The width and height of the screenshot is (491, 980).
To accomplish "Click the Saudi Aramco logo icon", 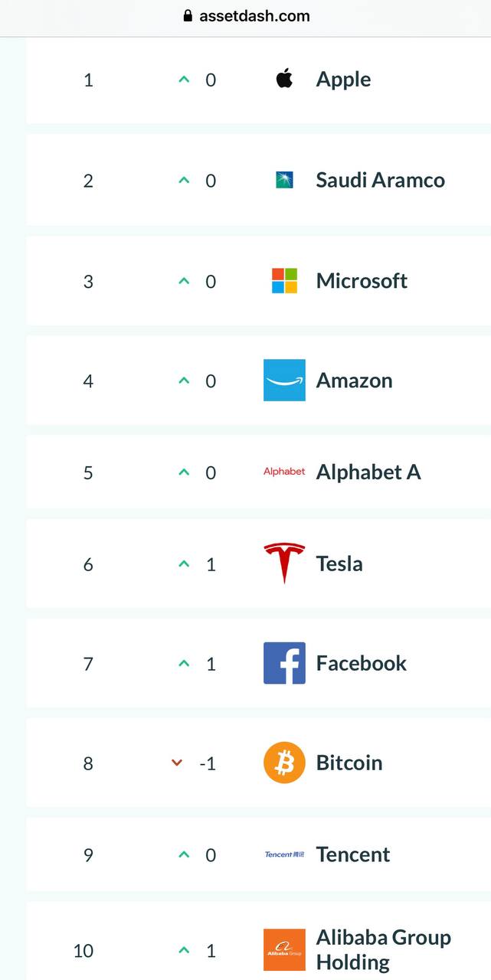I will tap(284, 180).
